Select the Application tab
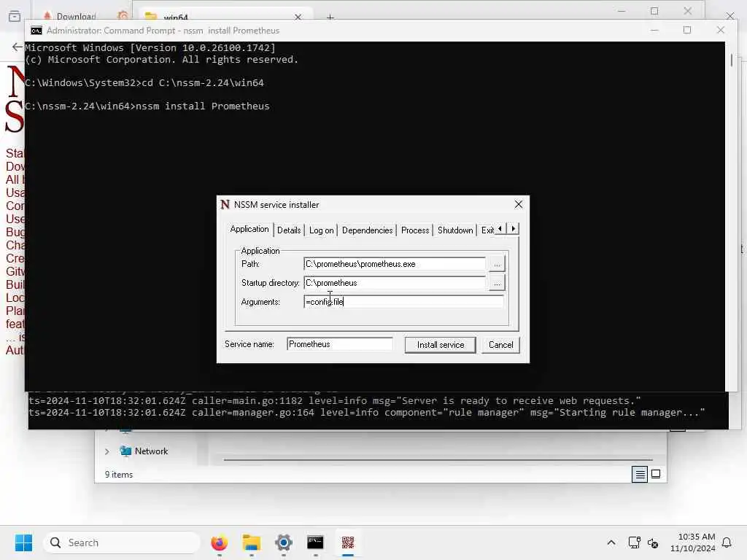 249,229
